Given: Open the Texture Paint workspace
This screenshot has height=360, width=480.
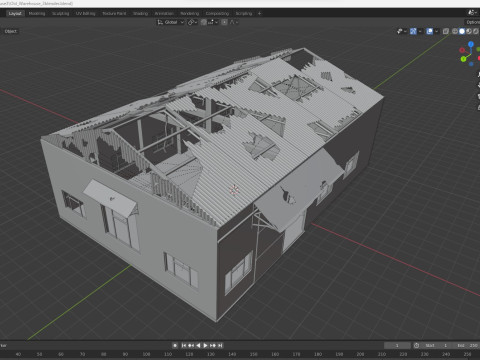Looking at the screenshot, I should (x=114, y=13).
